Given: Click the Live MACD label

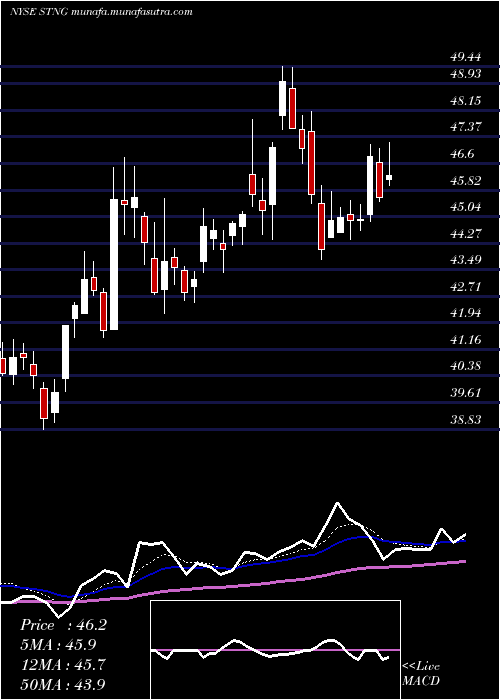Looking at the screenshot, I should point(421,674).
